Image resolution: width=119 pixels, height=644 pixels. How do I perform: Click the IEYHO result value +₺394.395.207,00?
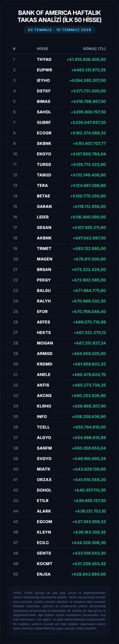[88, 80]
